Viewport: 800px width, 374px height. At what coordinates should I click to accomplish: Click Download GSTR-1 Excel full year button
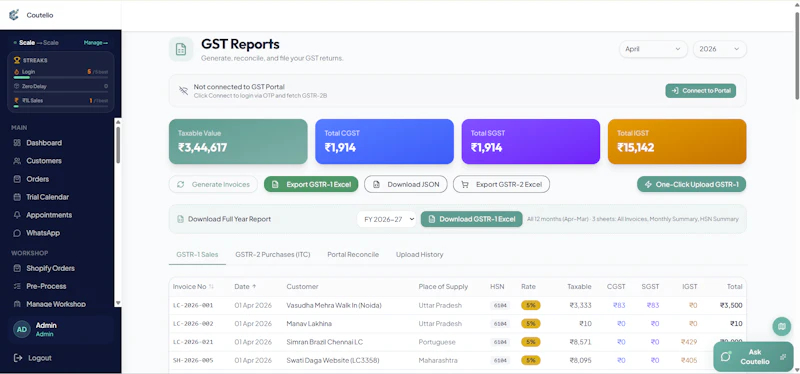pyautogui.click(x=471, y=219)
